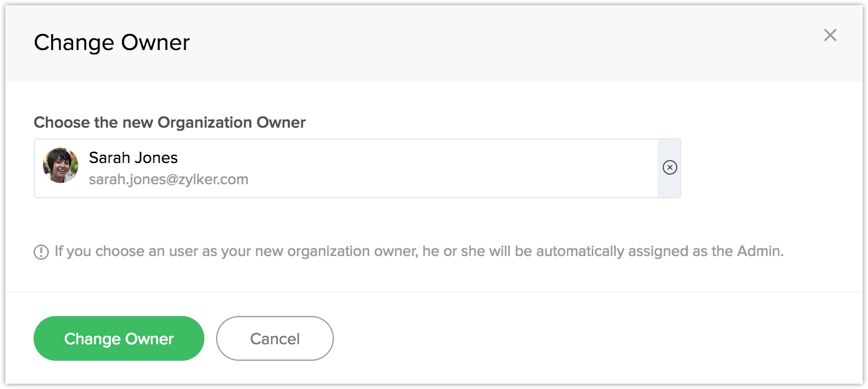868x389 pixels.
Task: Click the info icon beside the note
Action: [x=41, y=252]
